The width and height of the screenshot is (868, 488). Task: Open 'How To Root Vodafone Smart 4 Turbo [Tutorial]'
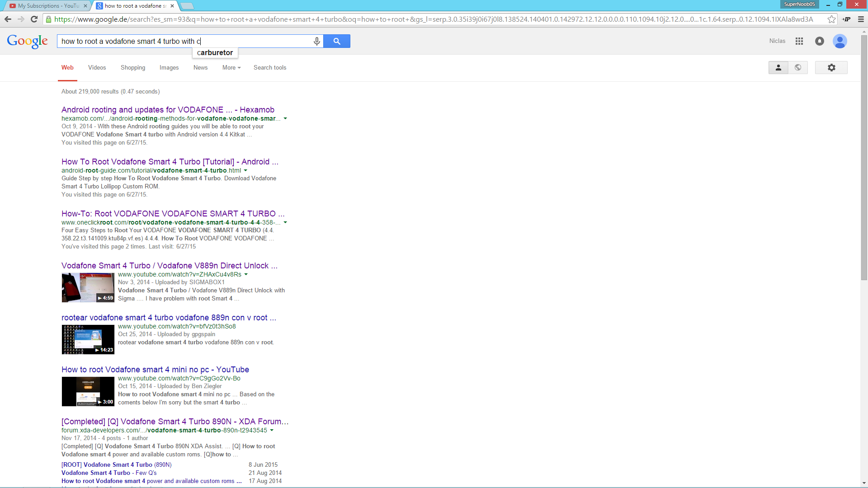pos(170,162)
